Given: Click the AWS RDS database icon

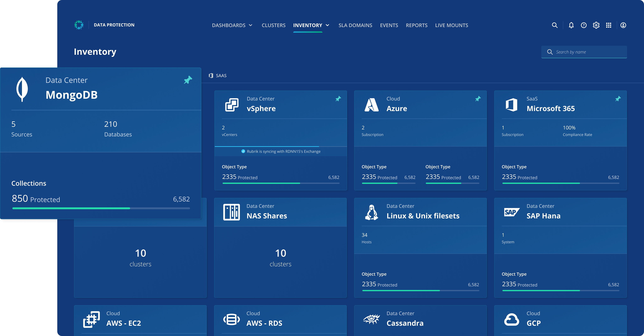Looking at the screenshot, I should [x=231, y=319].
